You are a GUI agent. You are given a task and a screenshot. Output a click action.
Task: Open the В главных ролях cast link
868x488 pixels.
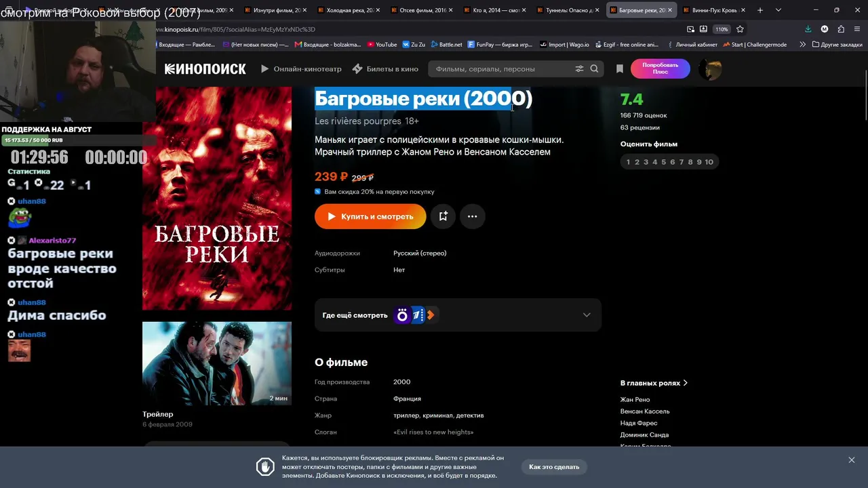click(654, 383)
